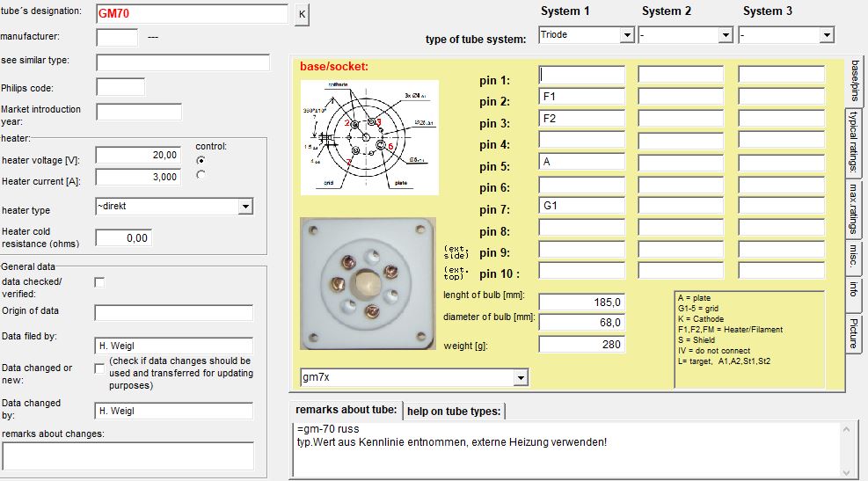The width and height of the screenshot is (868, 481).
Task: Click the System 1 pin 2 field F1
Action: (x=582, y=97)
